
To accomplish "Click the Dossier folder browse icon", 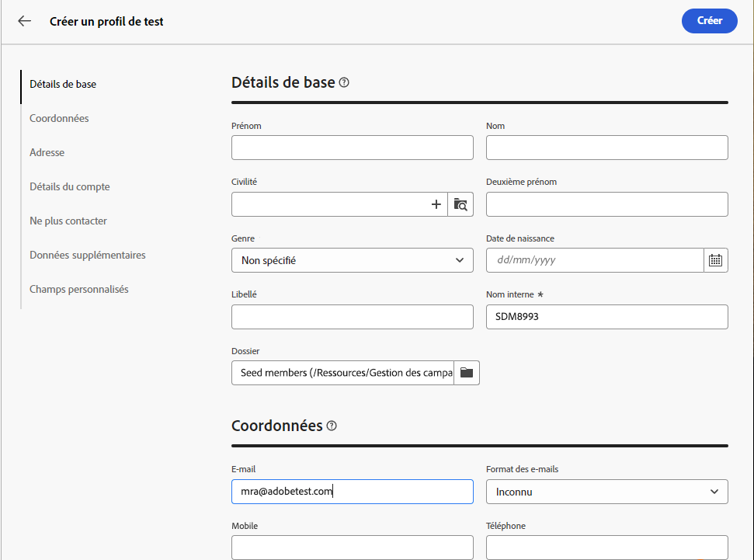I will (467, 373).
